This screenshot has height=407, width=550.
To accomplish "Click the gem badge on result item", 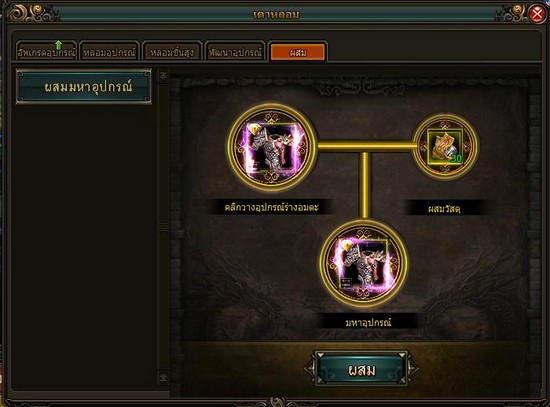I will pos(349,247).
